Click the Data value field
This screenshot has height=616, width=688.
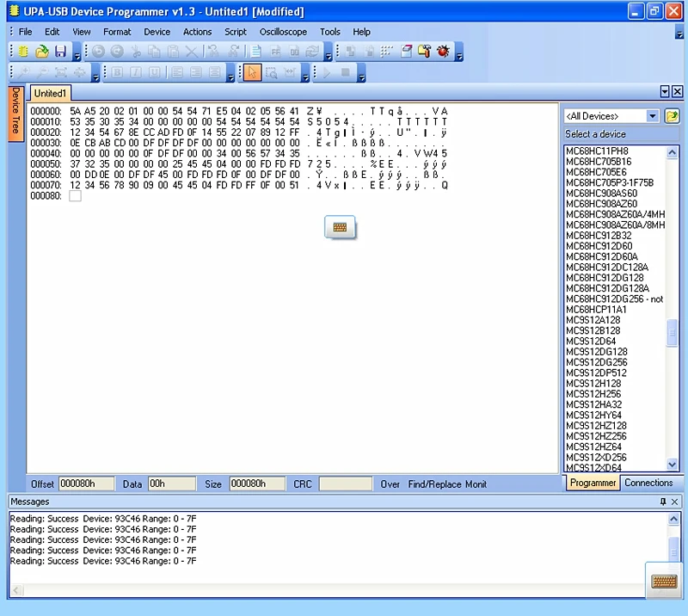171,484
